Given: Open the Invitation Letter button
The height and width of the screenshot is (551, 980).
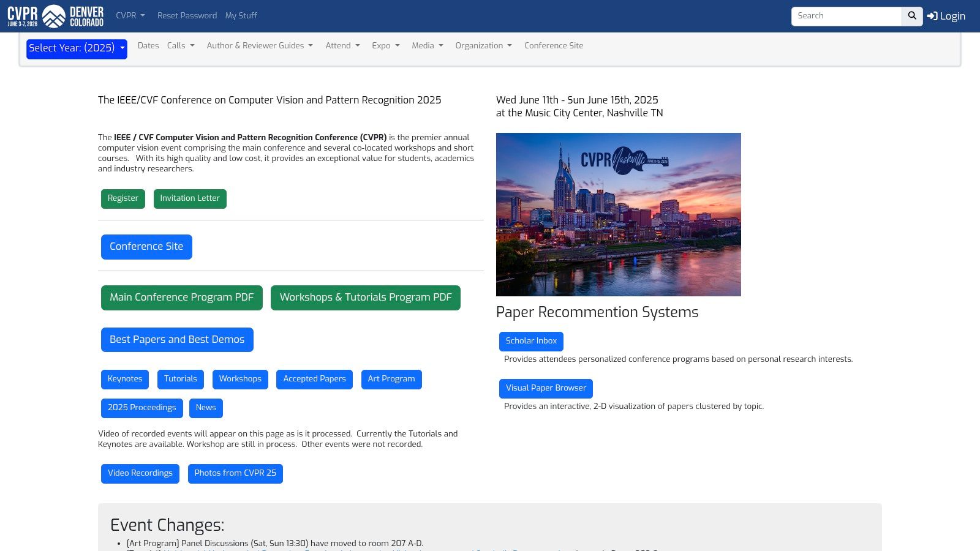Looking at the screenshot, I should [190, 198].
